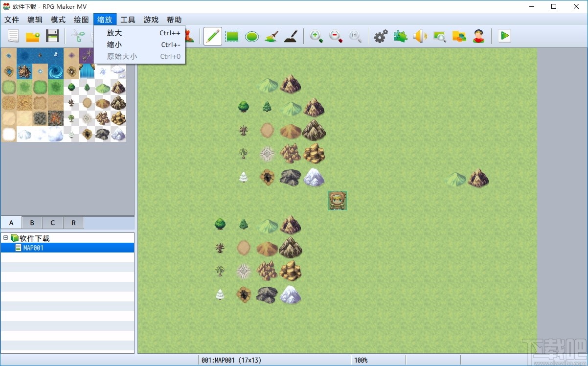
Task: Open the Database with the gears icon
Action: point(381,36)
